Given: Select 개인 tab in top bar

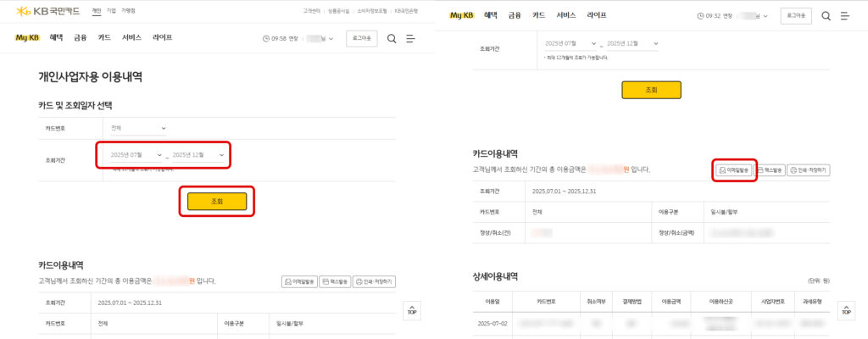Looking at the screenshot, I should coord(97,11).
